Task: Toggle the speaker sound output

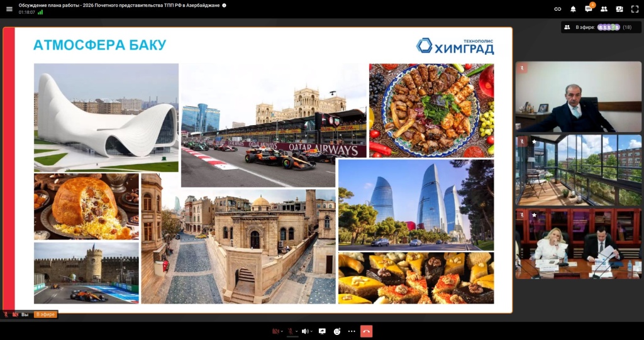Action: coord(305,331)
